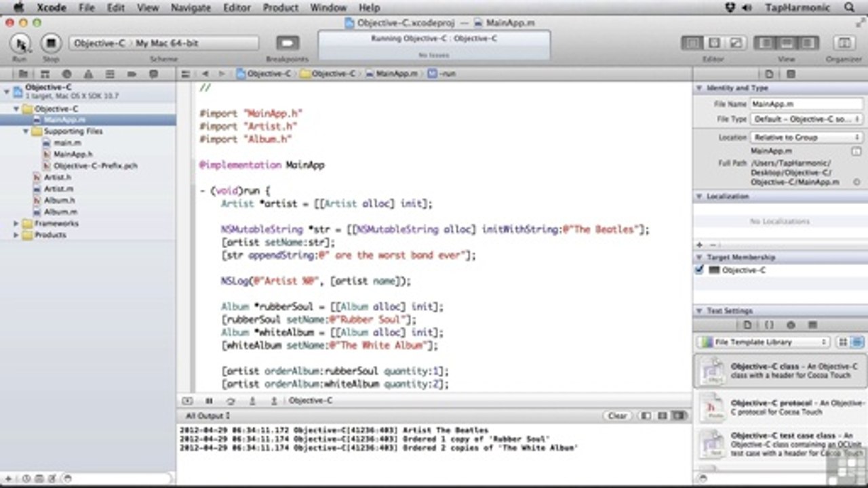This screenshot has width=868, height=488.
Task: Select the Objective-C protocol template
Action: tap(780, 407)
